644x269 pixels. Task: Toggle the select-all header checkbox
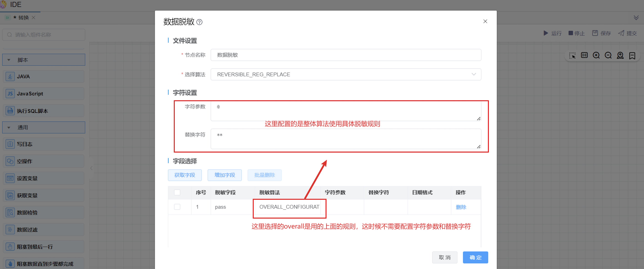point(177,193)
